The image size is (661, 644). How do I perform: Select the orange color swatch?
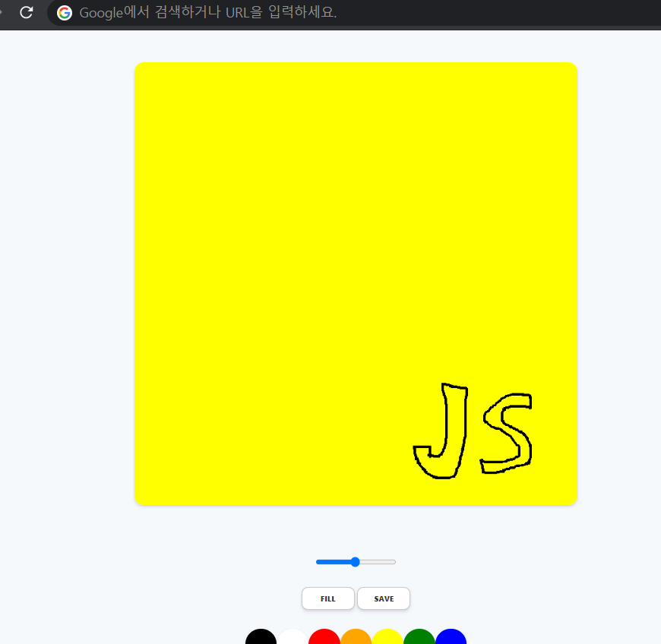coord(356,637)
